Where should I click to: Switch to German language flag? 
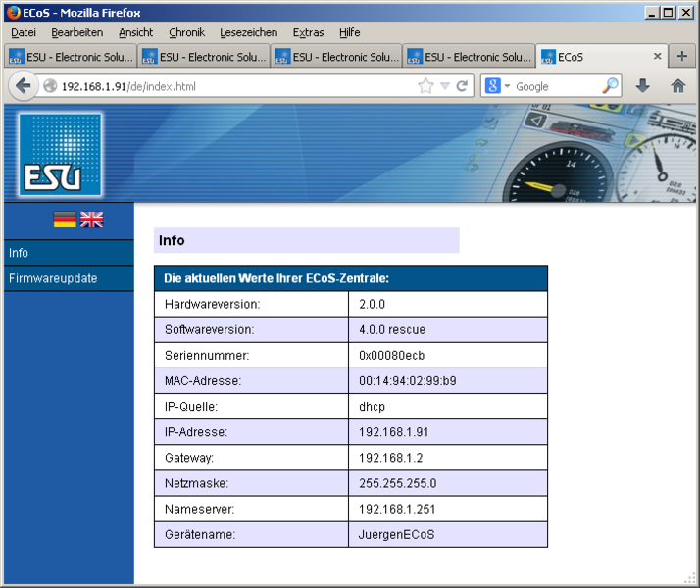click(x=65, y=220)
